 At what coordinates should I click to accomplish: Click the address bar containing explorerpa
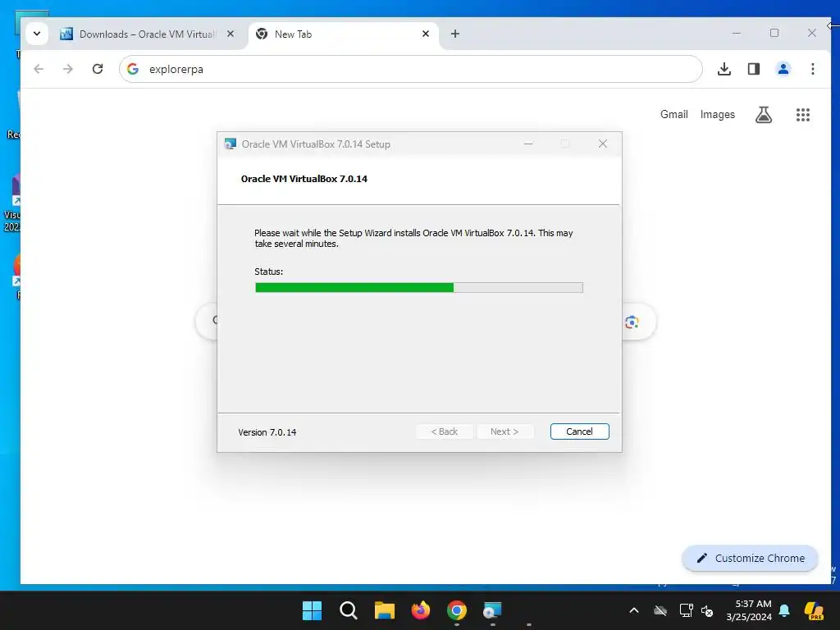click(410, 69)
